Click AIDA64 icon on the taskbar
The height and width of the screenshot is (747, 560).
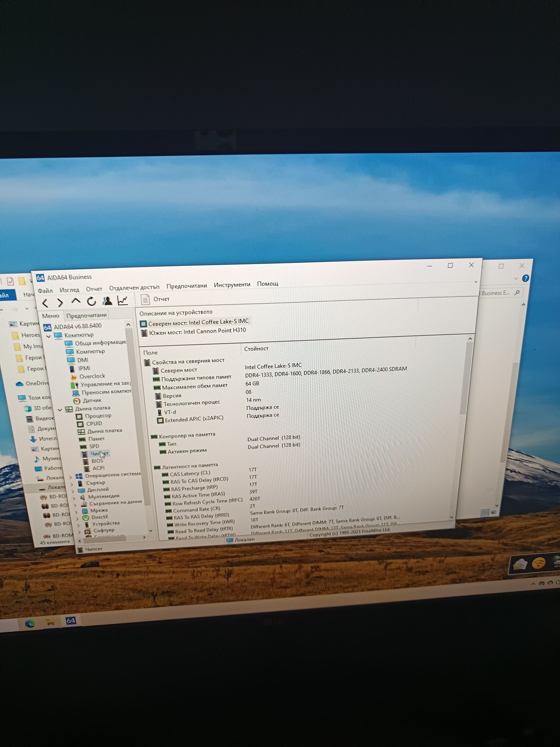click(x=71, y=620)
